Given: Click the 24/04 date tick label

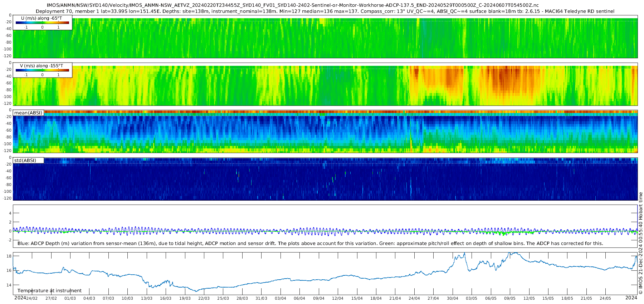Looking at the screenshot, I should coord(414,298).
